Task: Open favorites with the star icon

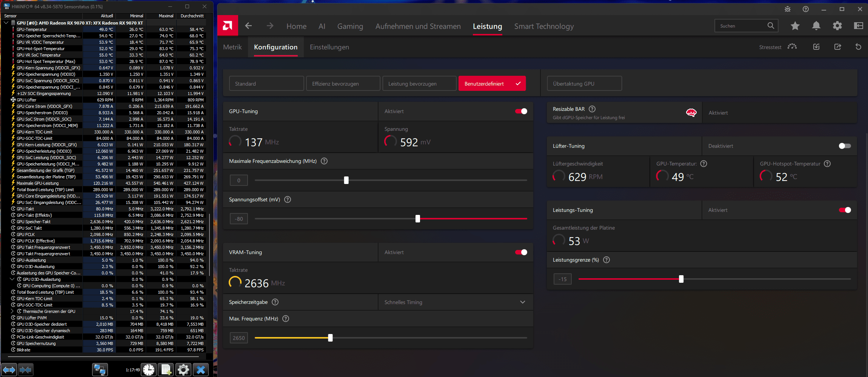Action: [795, 26]
